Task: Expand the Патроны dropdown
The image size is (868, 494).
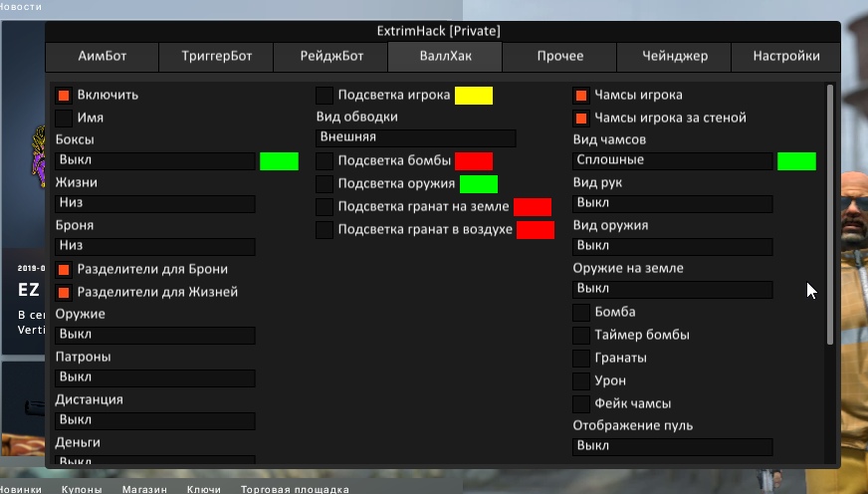Action: (x=155, y=377)
